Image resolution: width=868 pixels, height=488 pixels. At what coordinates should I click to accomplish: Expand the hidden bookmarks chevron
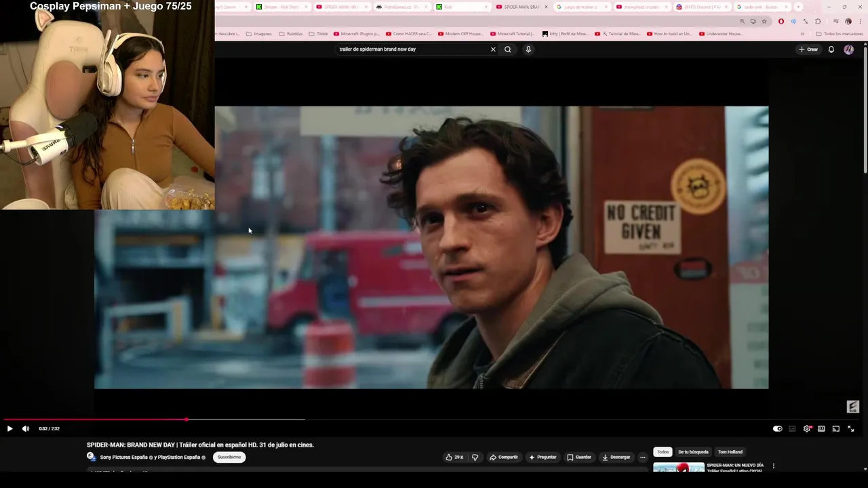tap(802, 34)
